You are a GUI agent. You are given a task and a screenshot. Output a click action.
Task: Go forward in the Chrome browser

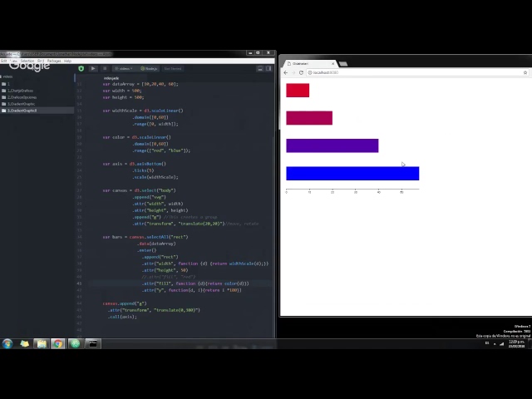pos(293,72)
